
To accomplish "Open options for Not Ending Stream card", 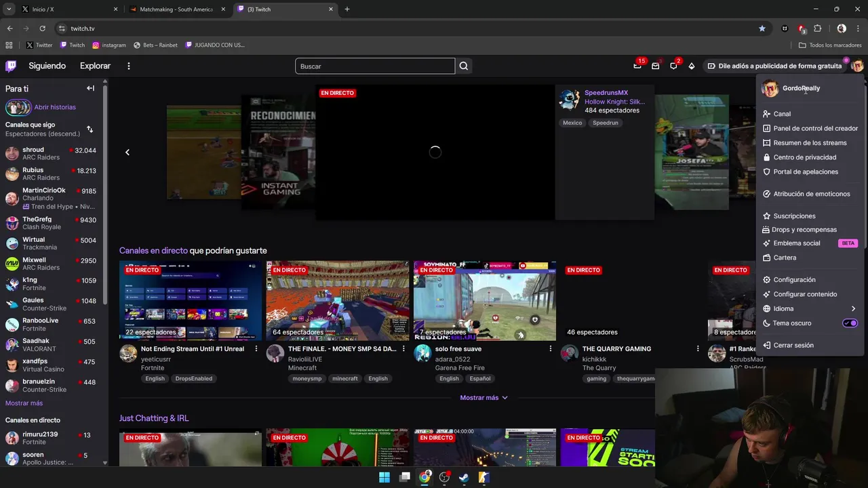I will point(256,348).
